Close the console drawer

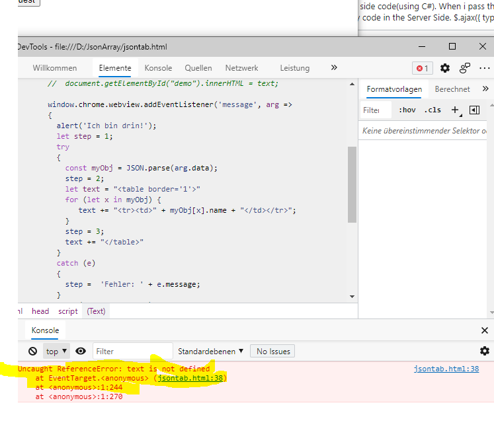(485, 330)
